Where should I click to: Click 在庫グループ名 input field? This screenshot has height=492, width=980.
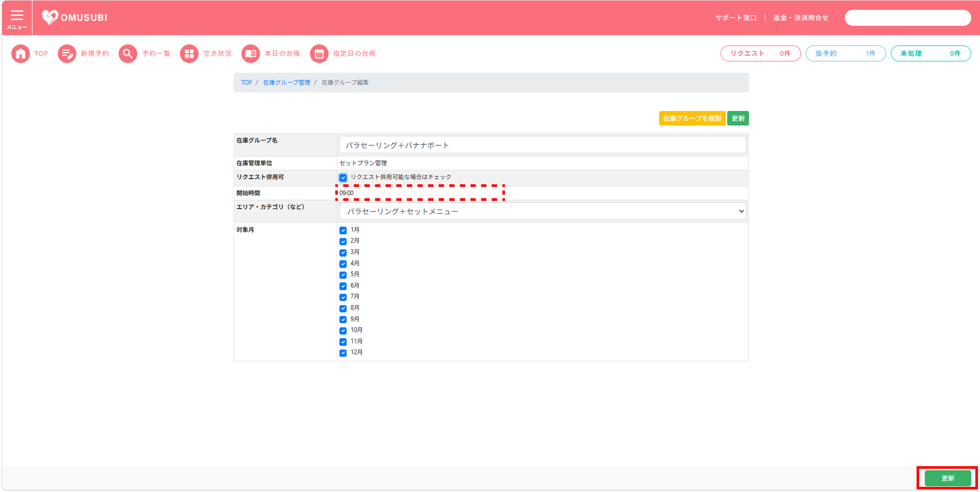click(x=543, y=145)
